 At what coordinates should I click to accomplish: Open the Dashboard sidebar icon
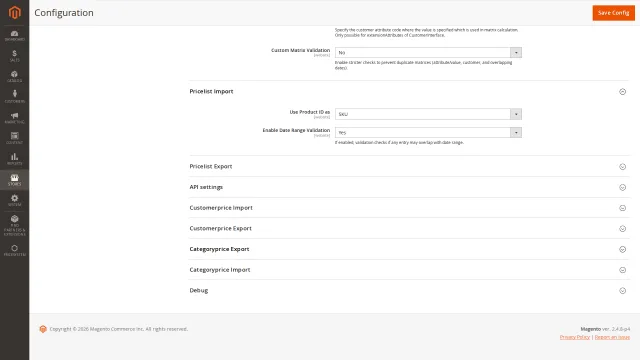15,36
